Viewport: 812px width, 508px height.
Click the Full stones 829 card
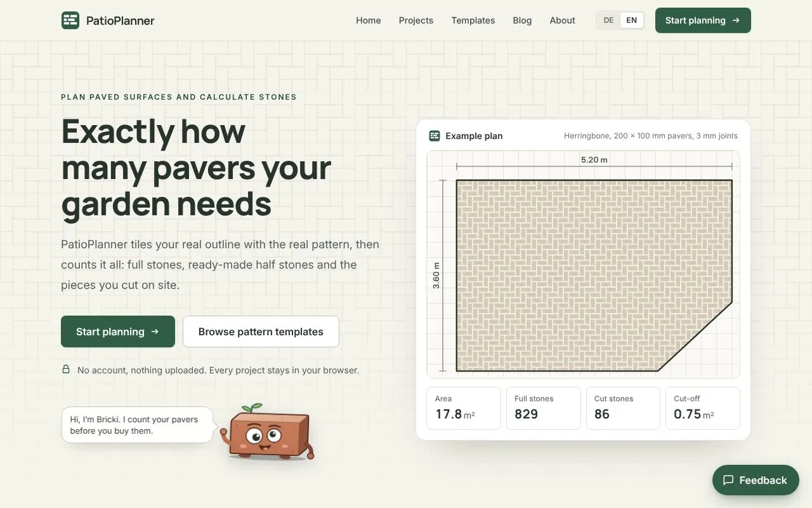click(x=544, y=408)
